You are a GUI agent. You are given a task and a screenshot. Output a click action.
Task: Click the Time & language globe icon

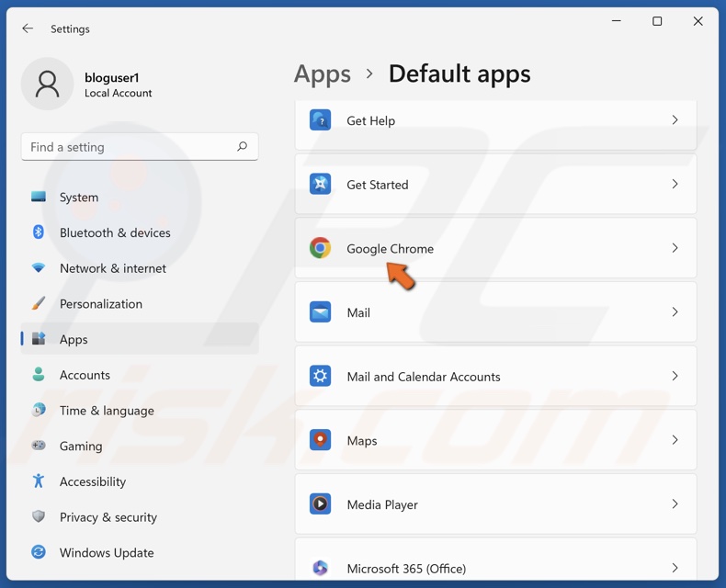point(39,410)
